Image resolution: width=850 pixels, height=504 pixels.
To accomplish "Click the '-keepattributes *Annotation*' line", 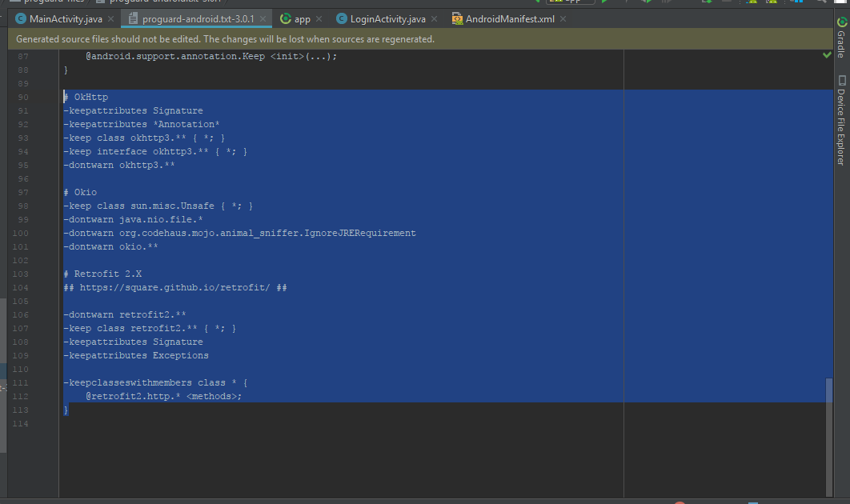I will [142, 124].
